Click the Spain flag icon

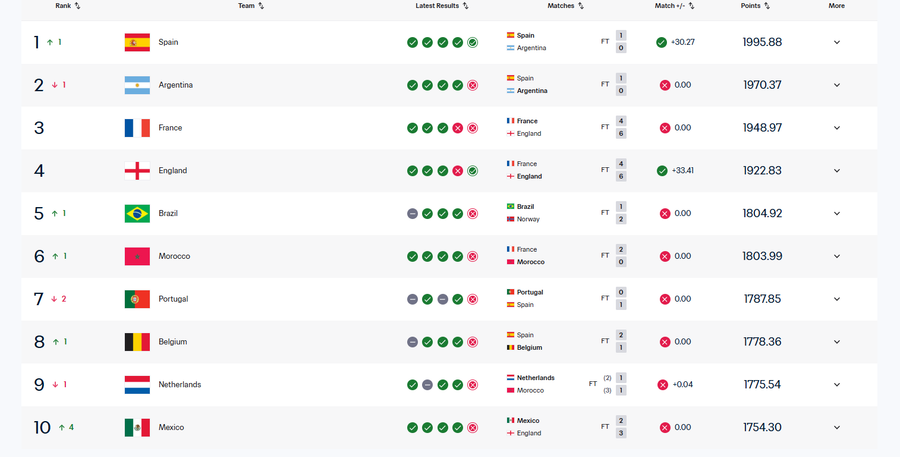(x=137, y=42)
